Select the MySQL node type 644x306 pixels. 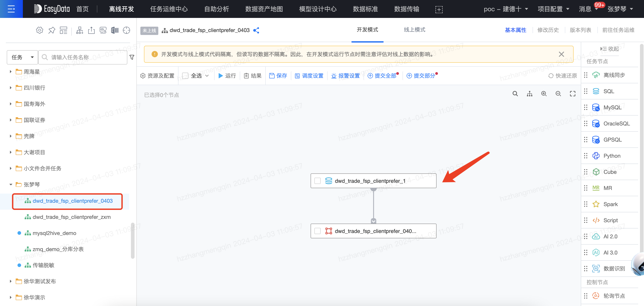pos(610,107)
